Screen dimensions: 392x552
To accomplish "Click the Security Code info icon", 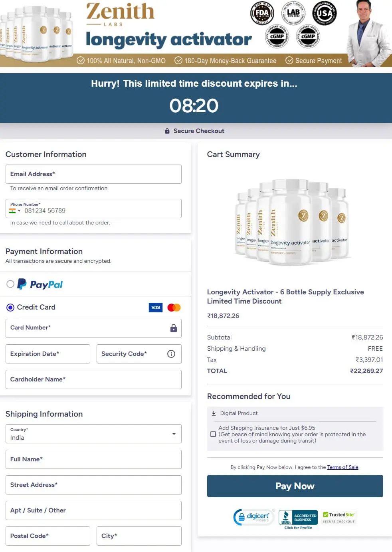I will (171, 354).
